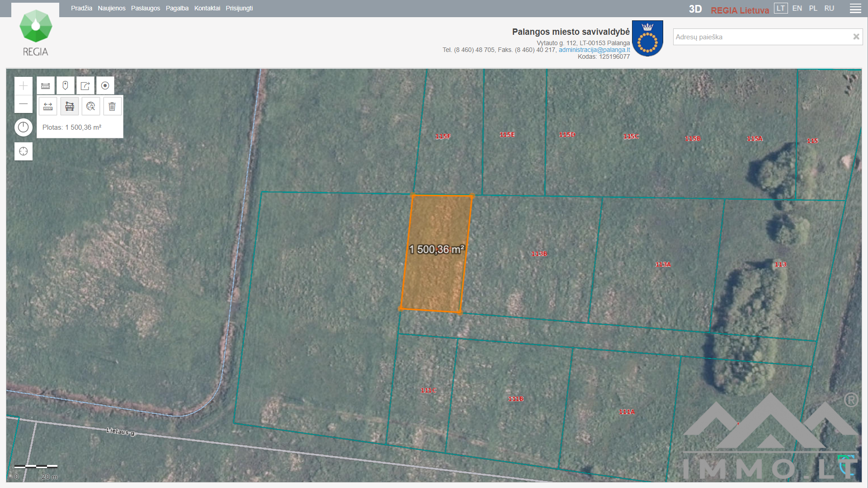Click parcel label 111B
Image resolution: width=868 pixels, height=488 pixels.
pyautogui.click(x=516, y=399)
